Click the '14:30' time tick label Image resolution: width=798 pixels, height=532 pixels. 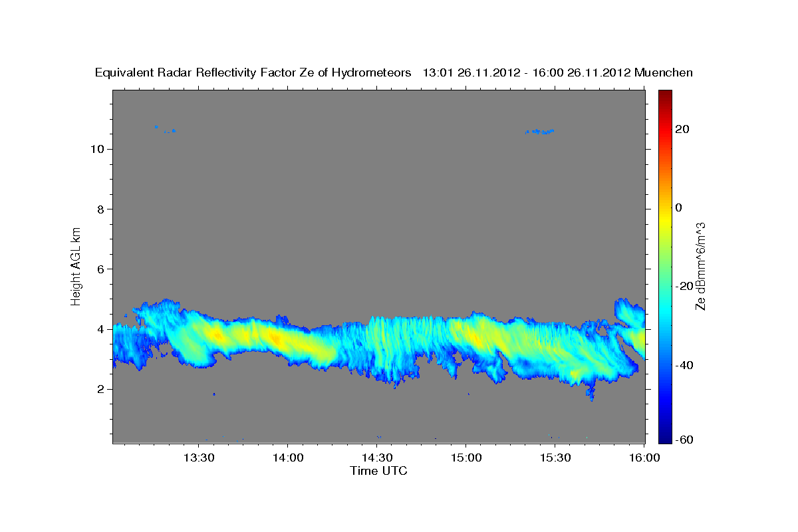click(376, 458)
